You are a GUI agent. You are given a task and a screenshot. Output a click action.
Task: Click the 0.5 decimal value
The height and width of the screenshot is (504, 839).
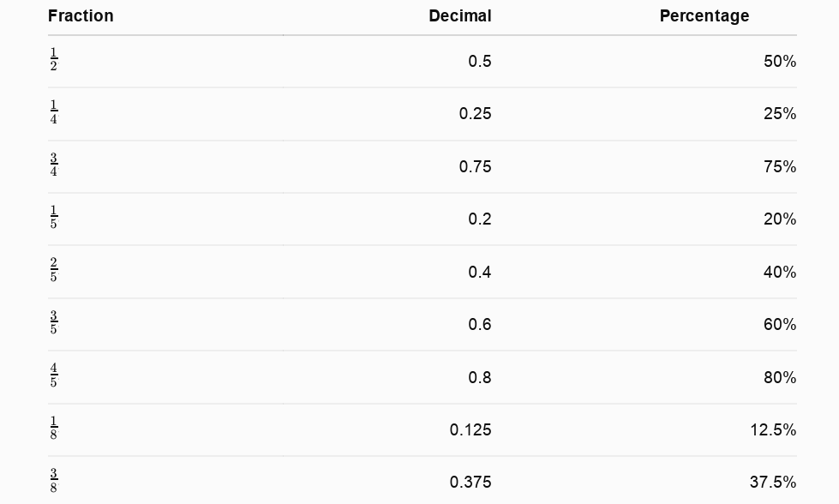479,61
